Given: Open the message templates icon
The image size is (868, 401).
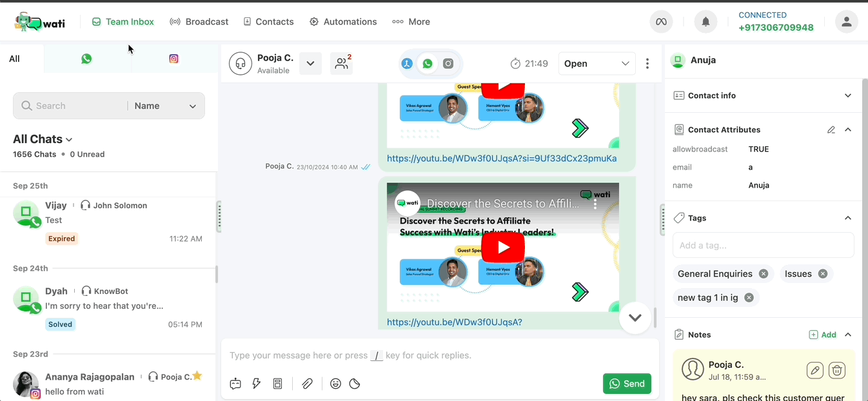Looking at the screenshot, I should coord(277,384).
